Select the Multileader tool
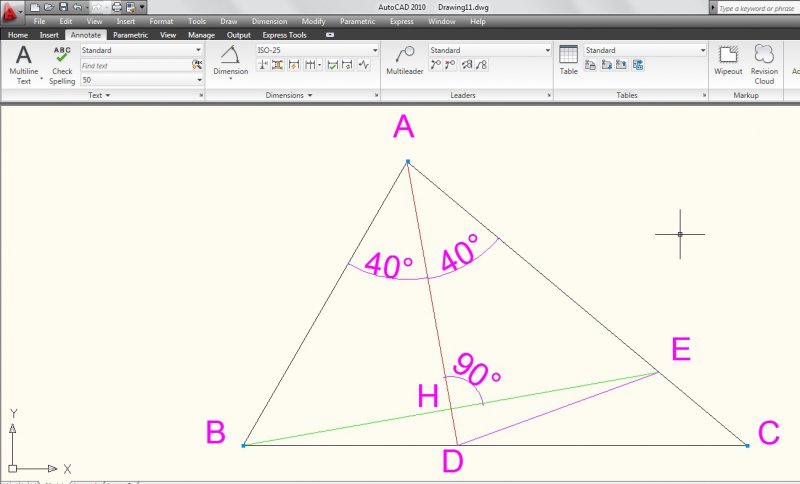Viewport: 800px width, 484px height. click(x=405, y=60)
